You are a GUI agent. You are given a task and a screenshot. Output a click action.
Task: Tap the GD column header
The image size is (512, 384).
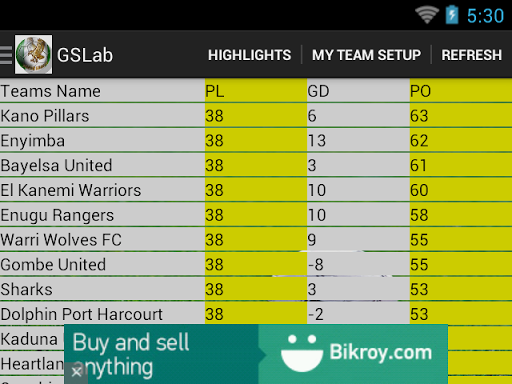318,91
